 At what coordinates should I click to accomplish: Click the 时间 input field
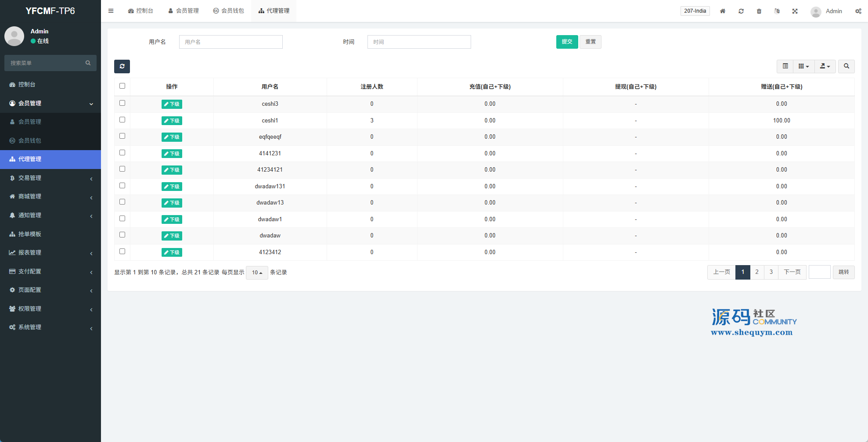click(419, 42)
